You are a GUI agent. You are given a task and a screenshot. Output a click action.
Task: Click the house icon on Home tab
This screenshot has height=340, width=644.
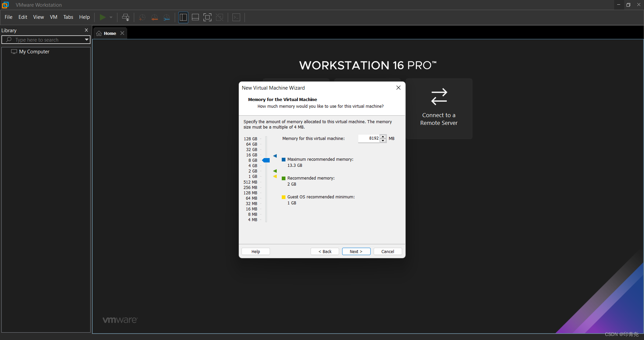click(99, 33)
